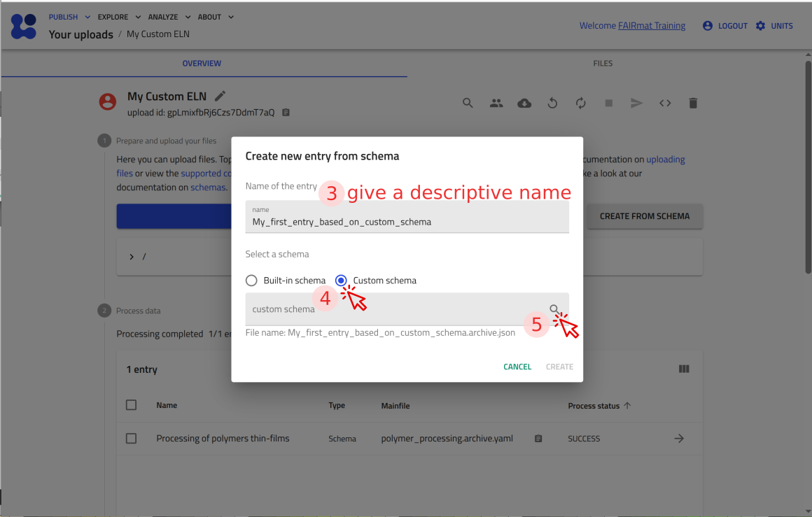Copy the upload id with clipboard icon
Viewport: 812px width, 517px height.
click(x=286, y=113)
